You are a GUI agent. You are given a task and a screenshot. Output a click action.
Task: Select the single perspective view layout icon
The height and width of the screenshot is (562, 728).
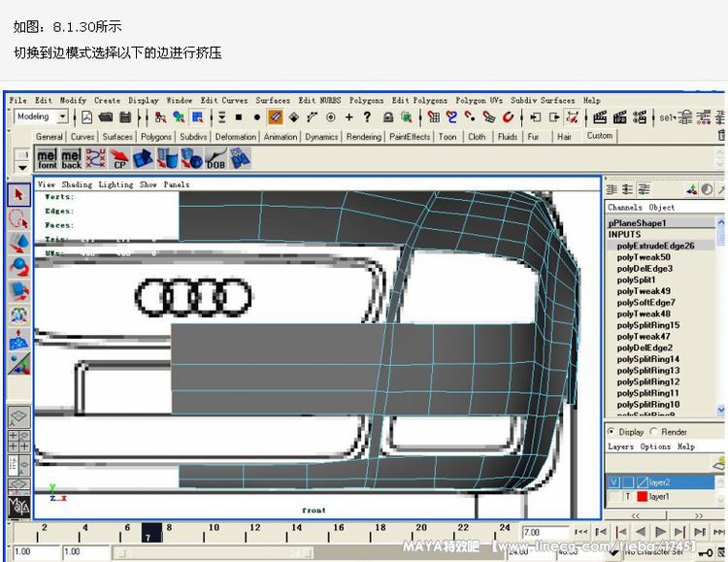pyautogui.click(x=19, y=416)
